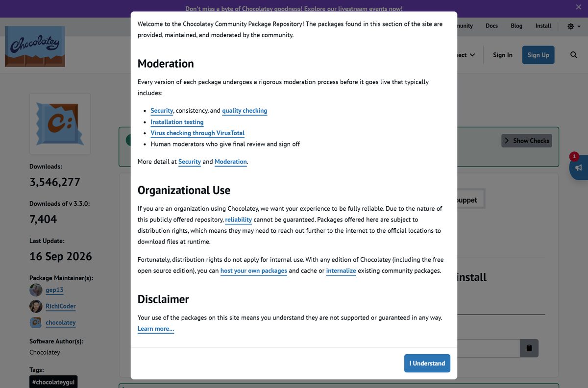Open maintainer RichiCoder profile
The width and height of the screenshot is (588, 388).
[61, 306]
